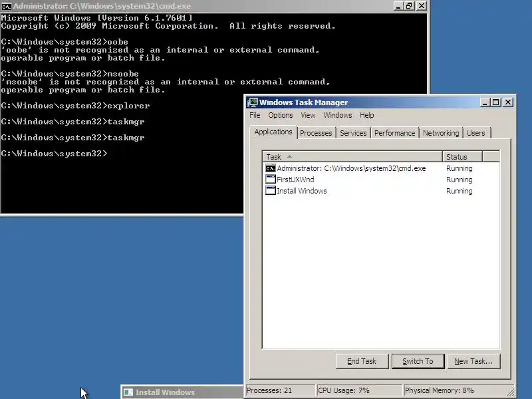Click the 'msoobe' command line in cmd
The image size is (532, 399).
click(70, 74)
